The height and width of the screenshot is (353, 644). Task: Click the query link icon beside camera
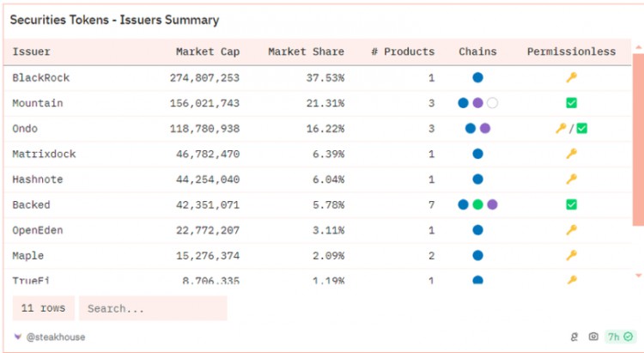tap(574, 337)
